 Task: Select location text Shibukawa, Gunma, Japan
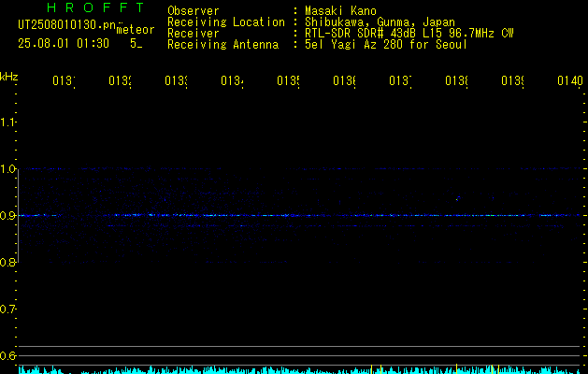380,22
